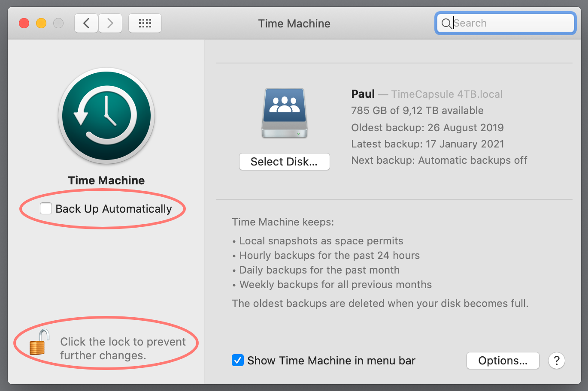Image resolution: width=588 pixels, height=391 pixels.
Task: Uncheck Show Time Machine in menu bar
Action: [238, 360]
